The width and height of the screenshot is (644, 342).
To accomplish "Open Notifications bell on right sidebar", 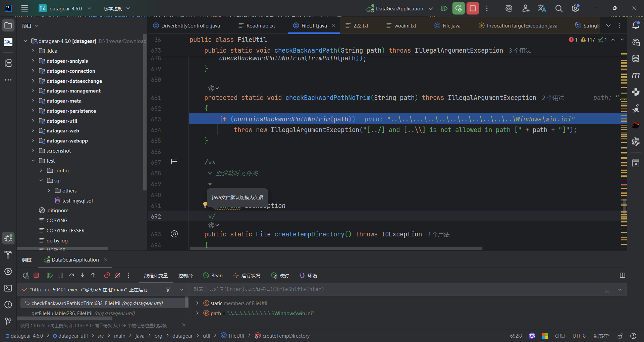I will click(636, 25).
